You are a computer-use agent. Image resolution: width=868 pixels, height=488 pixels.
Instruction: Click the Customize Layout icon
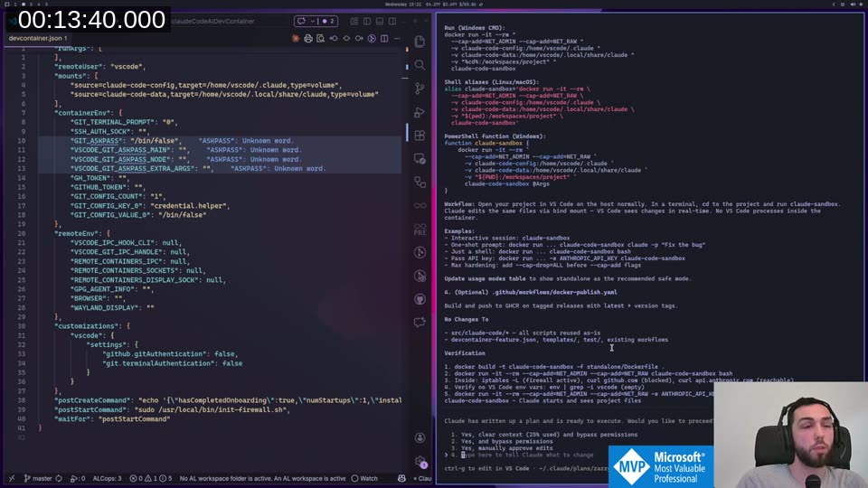(354, 21)
